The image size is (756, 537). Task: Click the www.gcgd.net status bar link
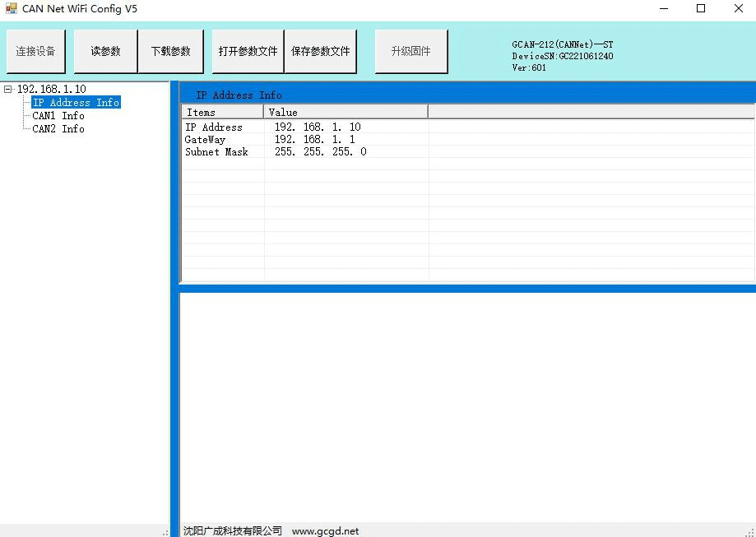point(325,530)
